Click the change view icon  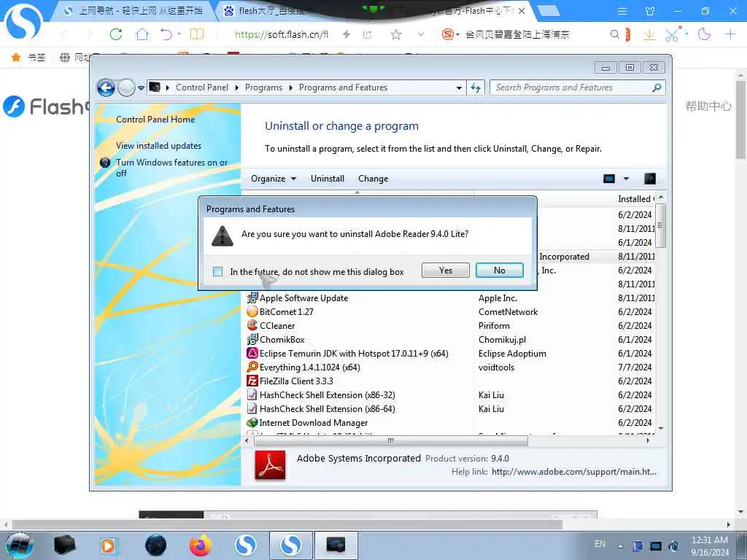609,179
